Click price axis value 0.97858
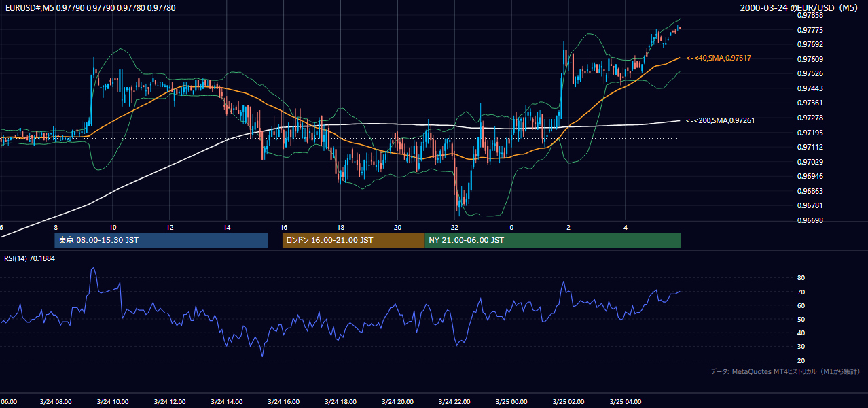 click(x=810, y=15)
